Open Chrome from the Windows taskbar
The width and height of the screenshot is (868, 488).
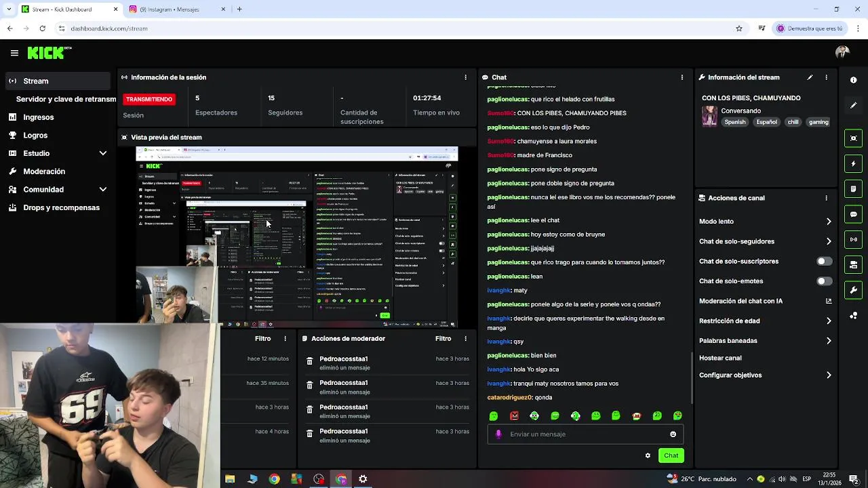click(274, 479)
